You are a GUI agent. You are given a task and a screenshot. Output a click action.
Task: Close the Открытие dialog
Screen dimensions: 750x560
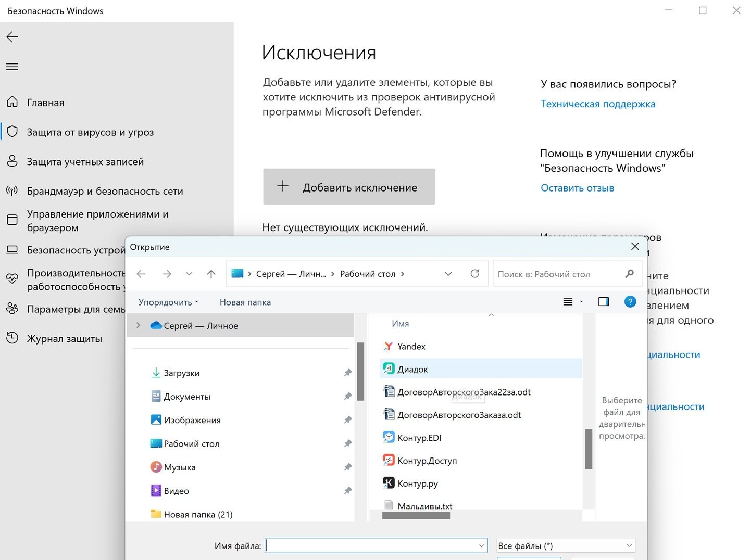pyautogui.click(x=635, y=247)
